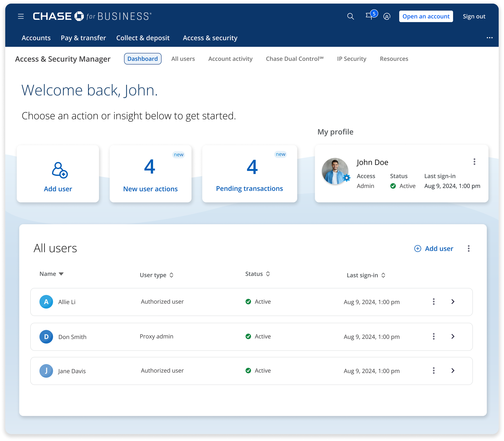Screen dimensions: 504x441
Task: Click the Add user person-plus icon card
Action: point(58,174)
